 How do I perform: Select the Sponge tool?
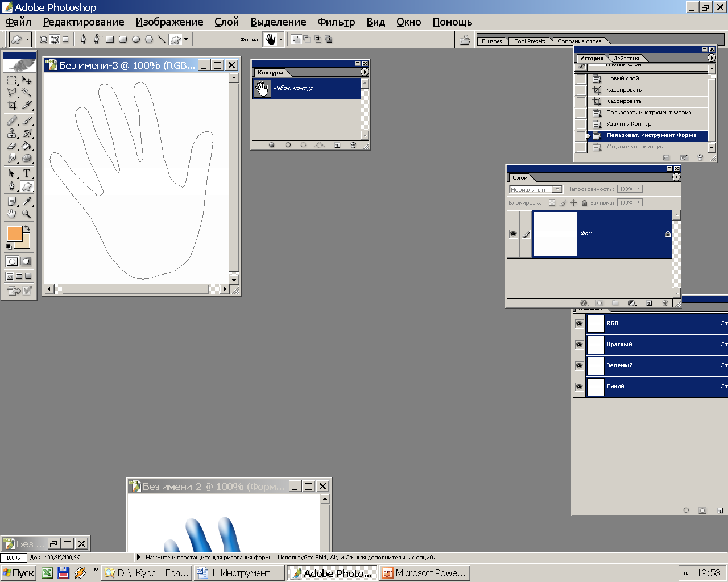coord(27,159)
